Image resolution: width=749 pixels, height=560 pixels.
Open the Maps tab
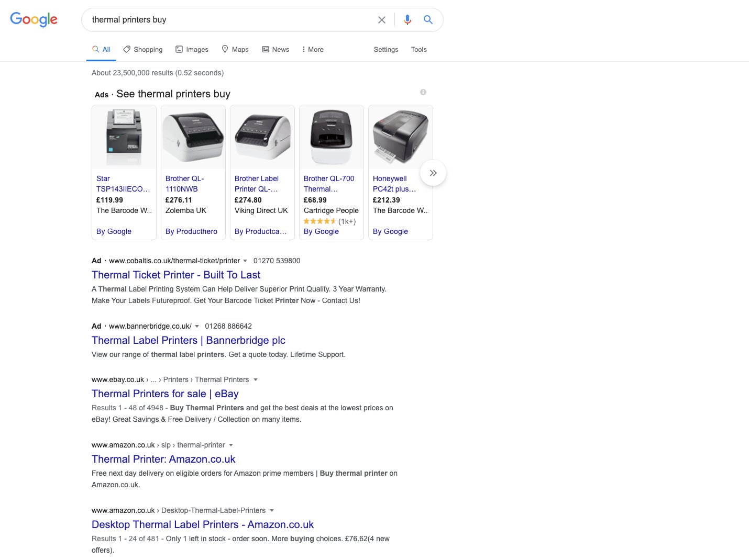point(235,49)
